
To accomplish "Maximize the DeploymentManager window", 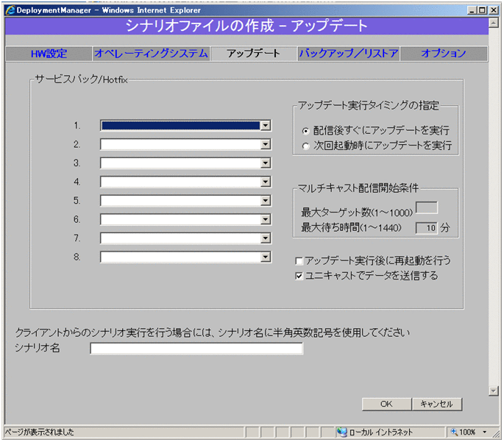I will tap(482, 10).
